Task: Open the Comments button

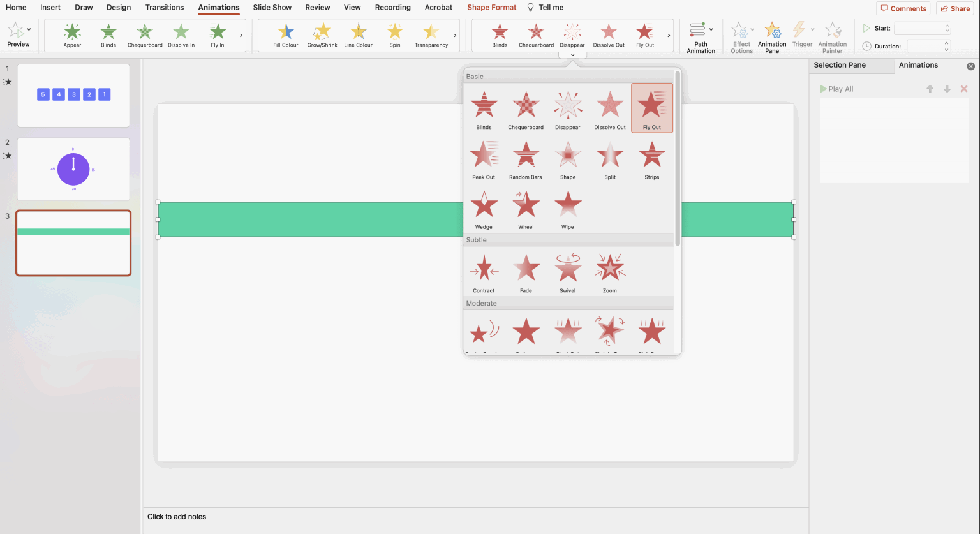Action: [x=903, y=8]
